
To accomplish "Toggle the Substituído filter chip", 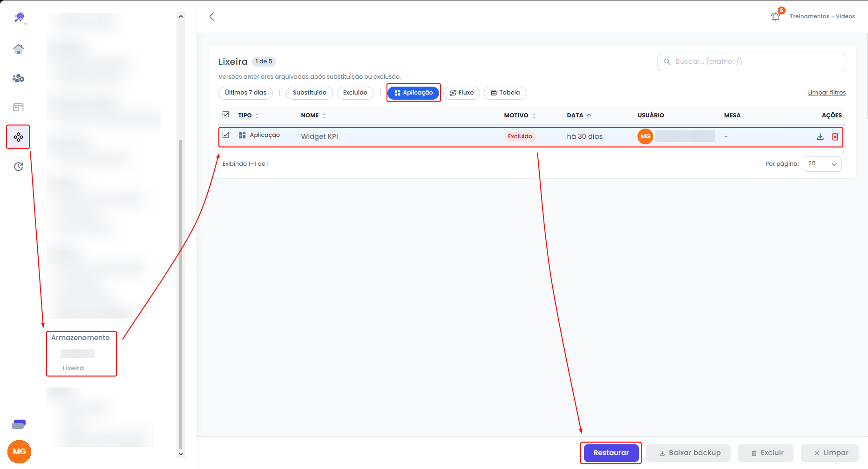I will (310, 93).
